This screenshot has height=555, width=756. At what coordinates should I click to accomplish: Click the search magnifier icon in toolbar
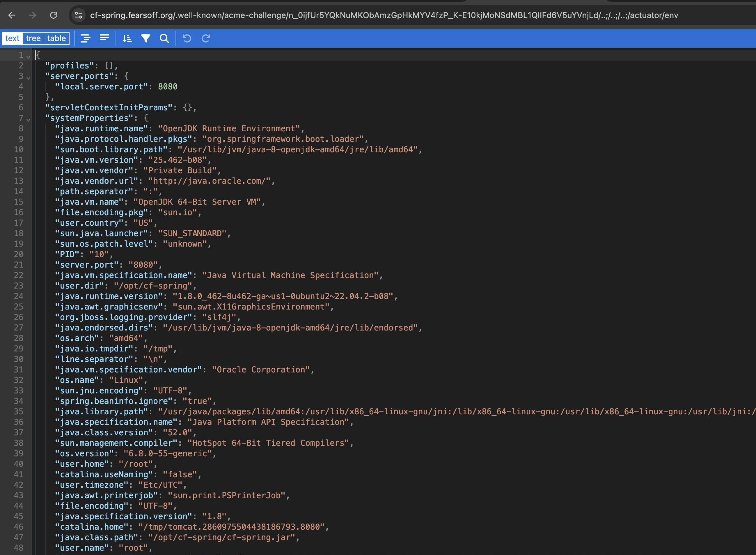click(164, 38)
